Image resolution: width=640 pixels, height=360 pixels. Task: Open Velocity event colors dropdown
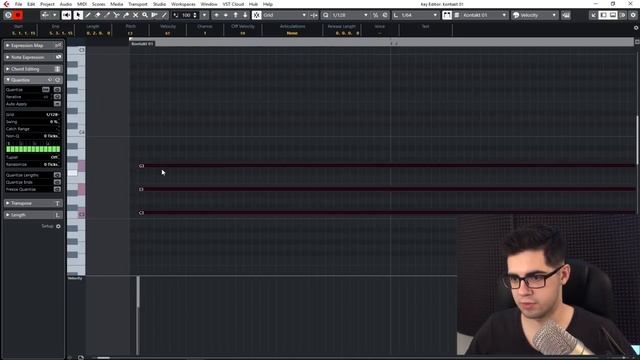(x=535, y=15)
